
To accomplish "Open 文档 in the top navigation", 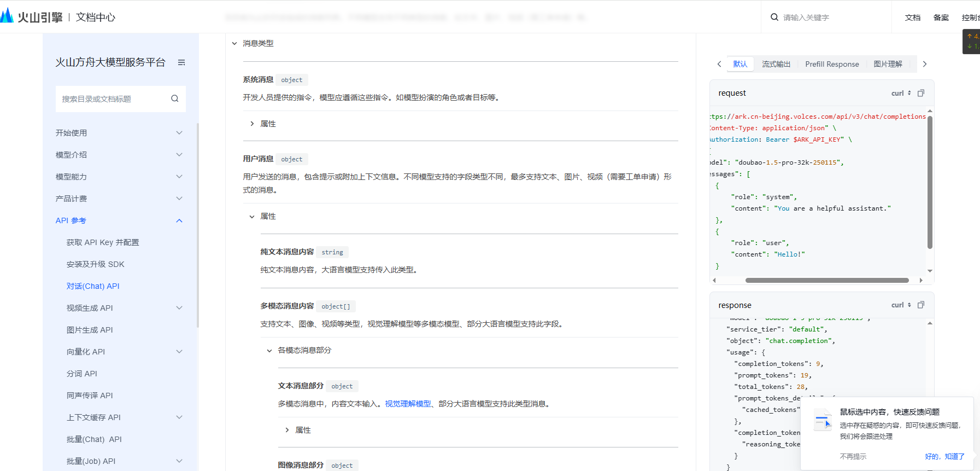I will coord(913,18).
